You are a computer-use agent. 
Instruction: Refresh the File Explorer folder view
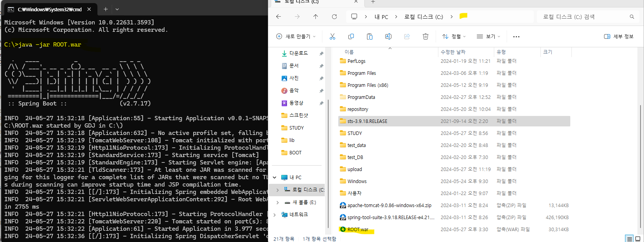[334, 17]
